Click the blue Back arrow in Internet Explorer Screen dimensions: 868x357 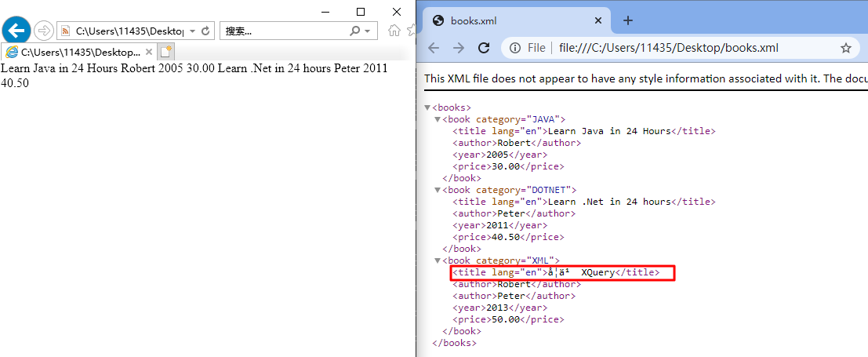[16, 31]
